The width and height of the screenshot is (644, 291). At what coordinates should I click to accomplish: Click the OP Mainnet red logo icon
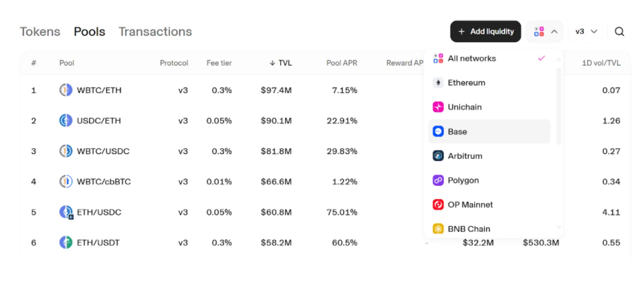click(438, 205)
